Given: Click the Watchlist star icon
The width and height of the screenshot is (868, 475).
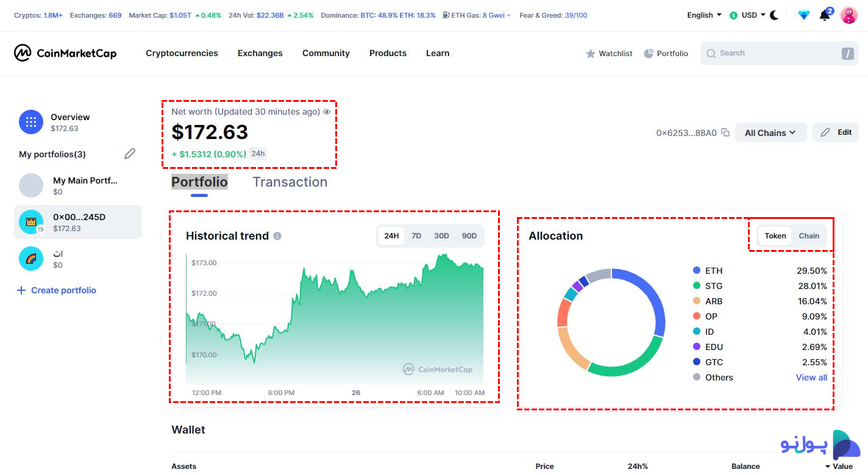Looking at the screenshot, I should (590, 54).
